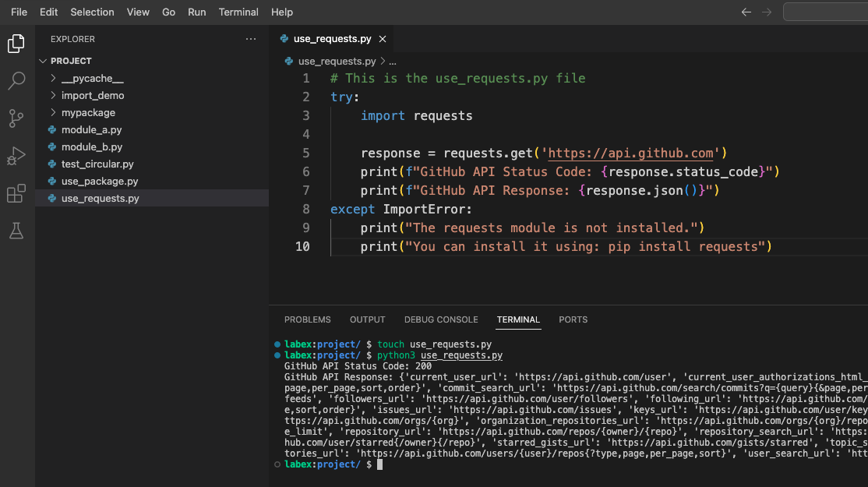Select the OUTPUT panel tab
Screen dimensions: 868x487
pos(367,319)
